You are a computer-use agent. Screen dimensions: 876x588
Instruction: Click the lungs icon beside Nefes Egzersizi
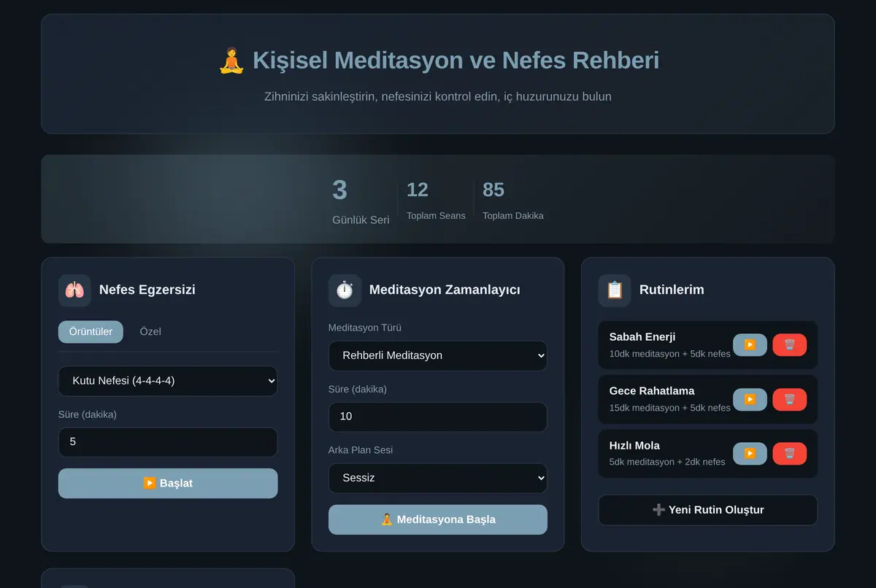[x=74, y=290]
